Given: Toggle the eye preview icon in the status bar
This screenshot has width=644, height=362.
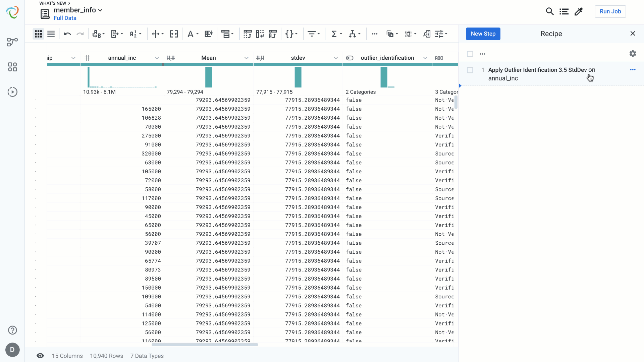Looking at the screenshot, I should tap(40, 356).
